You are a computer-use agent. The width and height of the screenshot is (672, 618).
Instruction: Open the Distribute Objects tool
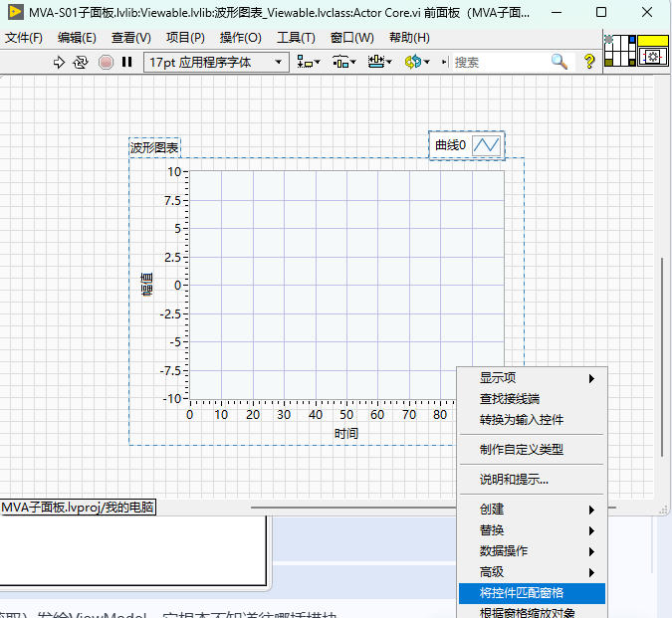click(344, 63)
